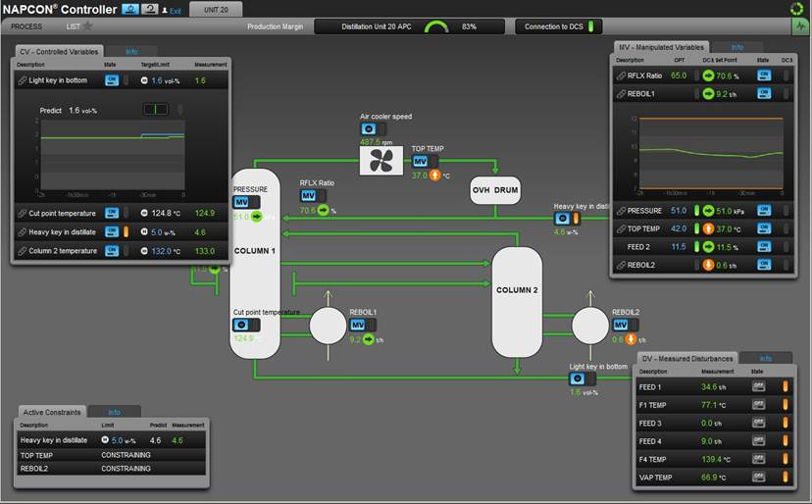
Task: Click the Heavy key in distillate indicator in diagram
Action: click(562, 218)
